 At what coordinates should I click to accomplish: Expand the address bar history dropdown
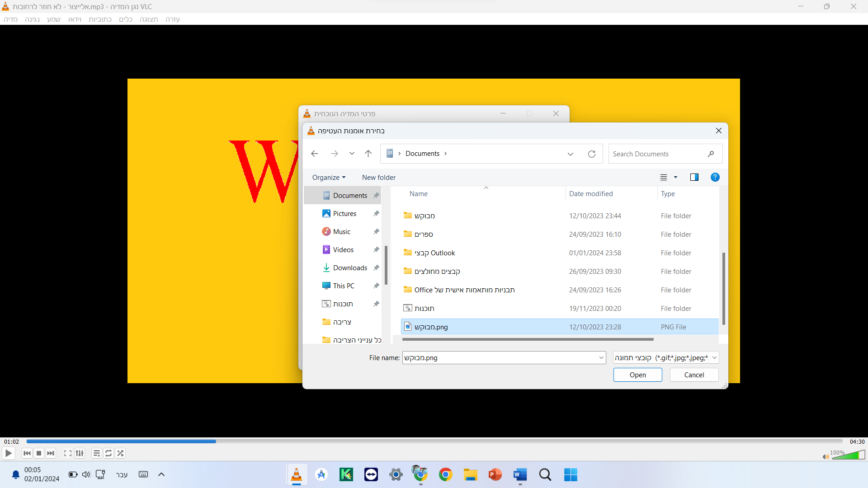(x=571, y=154)
